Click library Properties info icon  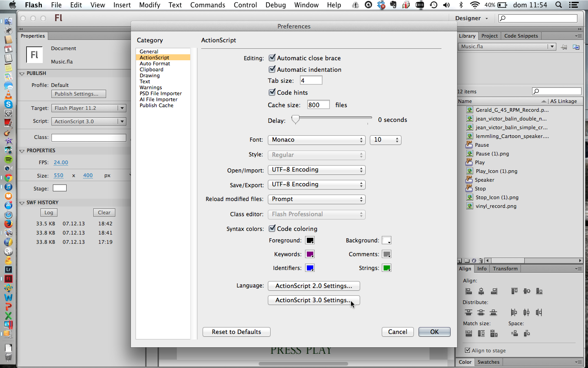[x=474, y=260]
